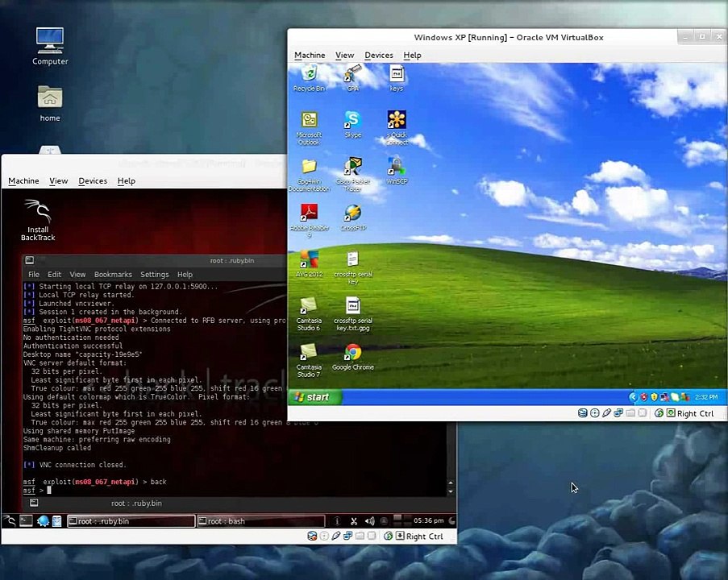
Task: Open the home folder on the host desktop
Action: click(x=50, y=103)
